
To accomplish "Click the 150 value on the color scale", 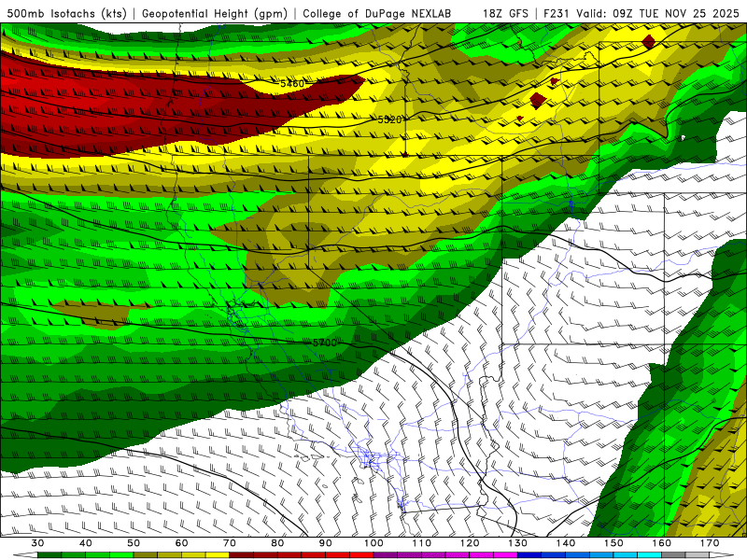I will (613, 543).
